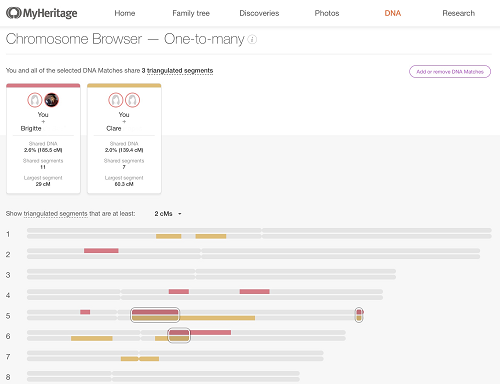Screen dimensions: 500x384
Task: Select the red segment on chromosome 2
Action: pos(101,251)
